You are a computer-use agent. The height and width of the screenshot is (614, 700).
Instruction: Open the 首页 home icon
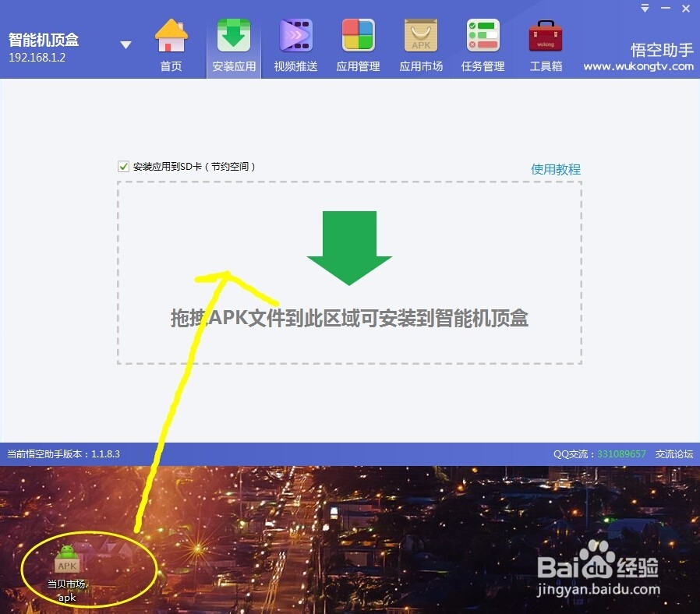pyautogui.click(x=171, y=36)
